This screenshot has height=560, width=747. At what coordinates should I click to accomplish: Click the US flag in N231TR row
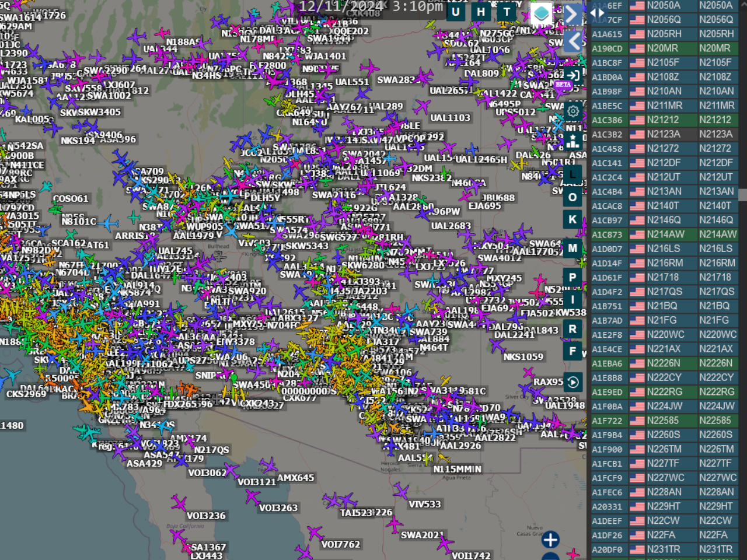click(637, 549)
